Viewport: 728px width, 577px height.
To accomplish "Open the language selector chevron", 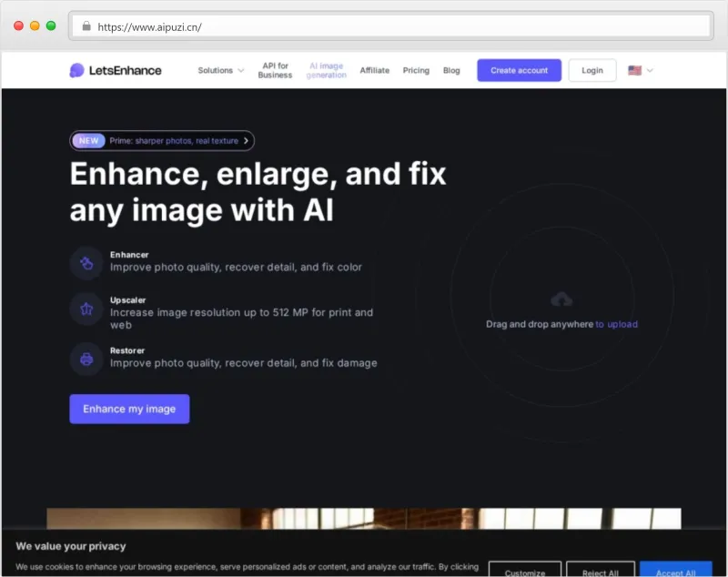I will 650,71.
